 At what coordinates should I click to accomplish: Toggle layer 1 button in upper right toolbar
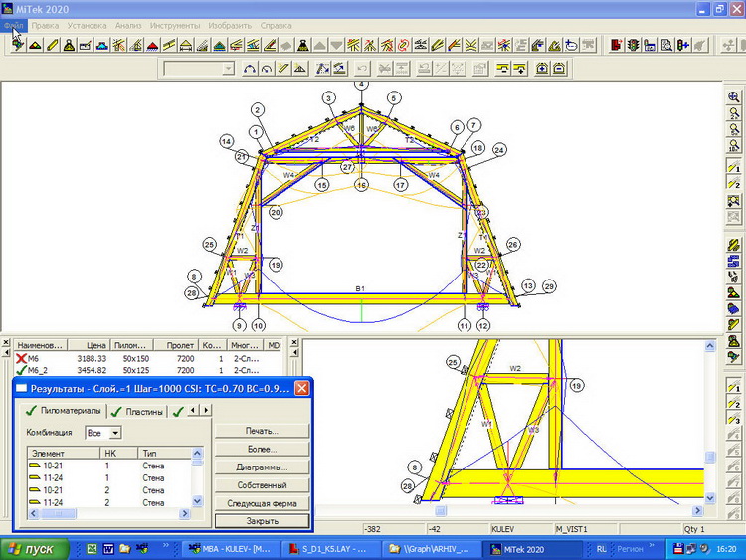pos(733,166)
